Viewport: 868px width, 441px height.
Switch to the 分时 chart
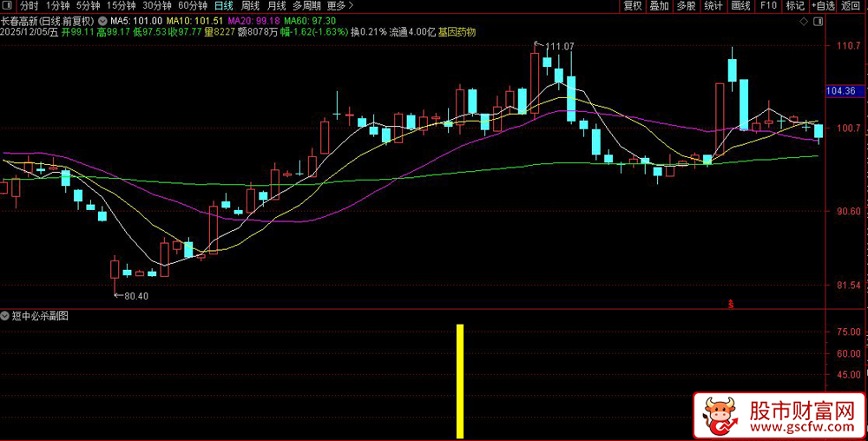pos(30,6)
